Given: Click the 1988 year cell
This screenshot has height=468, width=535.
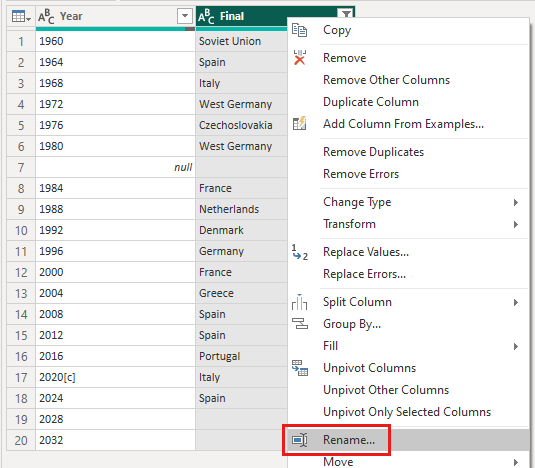Looking at the screenshot, I should point(115,209).
